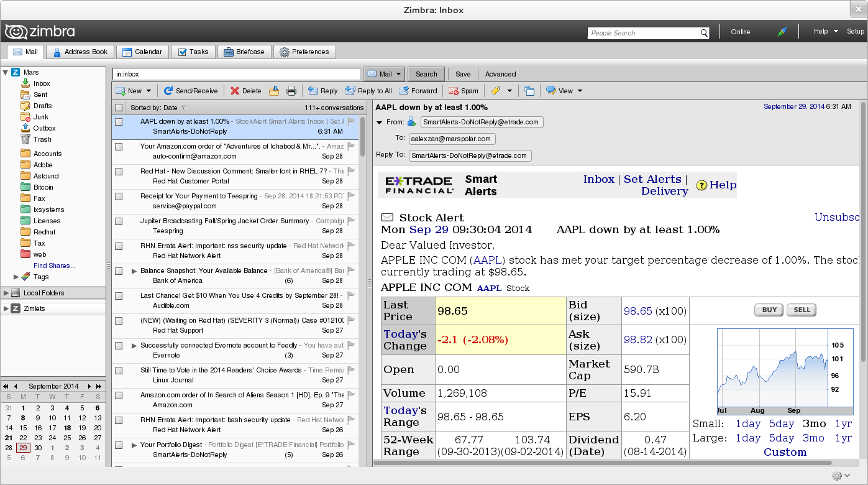Check the Red Hat Customer Portal email
The width and height of the screenshot is (868, 485).
click(119, 172)
